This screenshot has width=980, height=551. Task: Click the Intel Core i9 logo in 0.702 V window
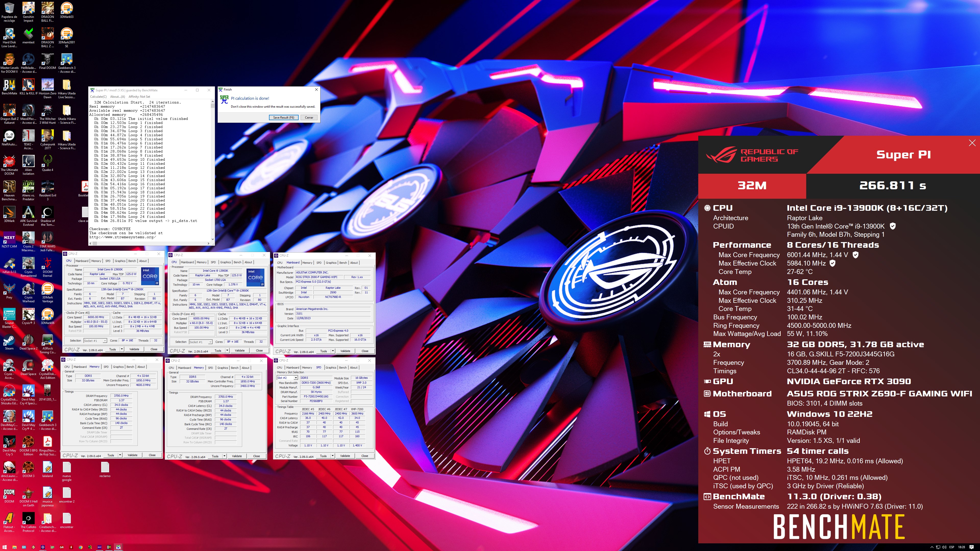(150, 277)
